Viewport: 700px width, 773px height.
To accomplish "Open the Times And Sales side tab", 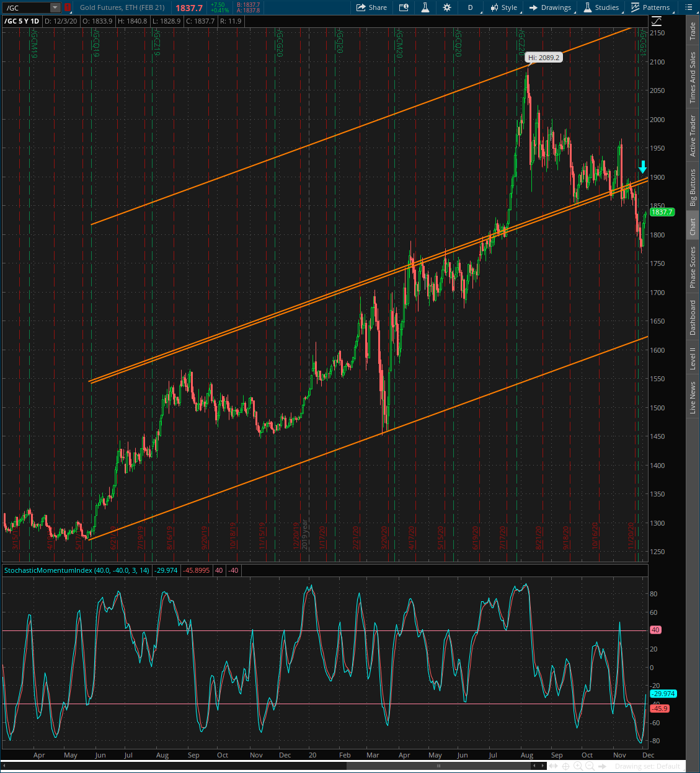I will 693,77.
